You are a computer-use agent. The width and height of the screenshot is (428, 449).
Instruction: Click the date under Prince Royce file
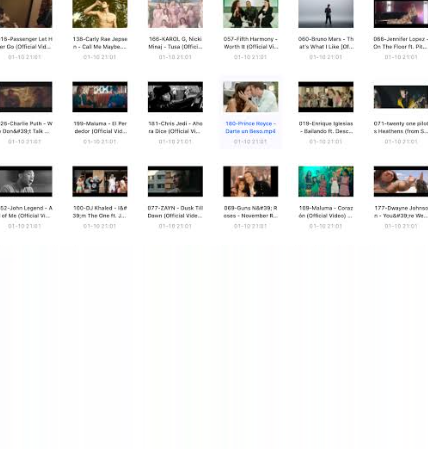point(251,142)
